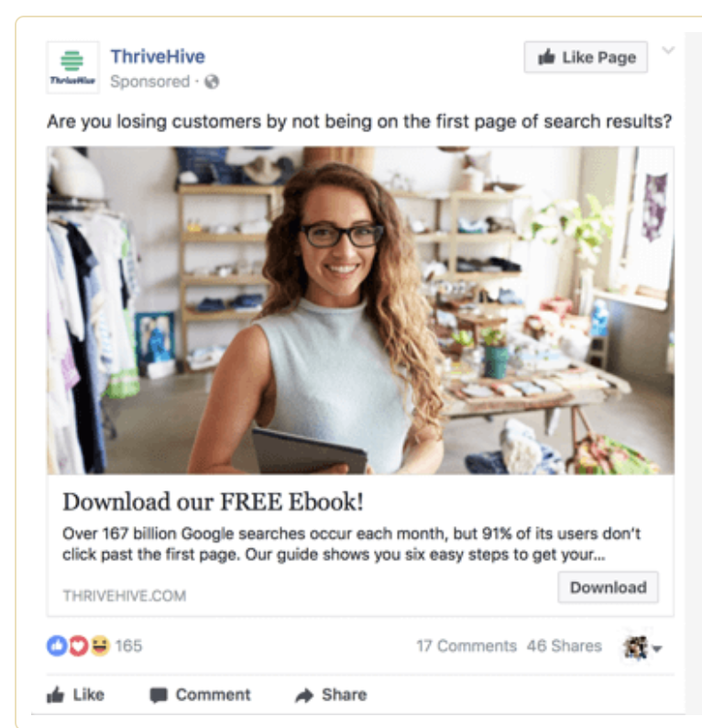Click the Download our FREE Ebook headline
702x728 pixels.
point(213,502)
